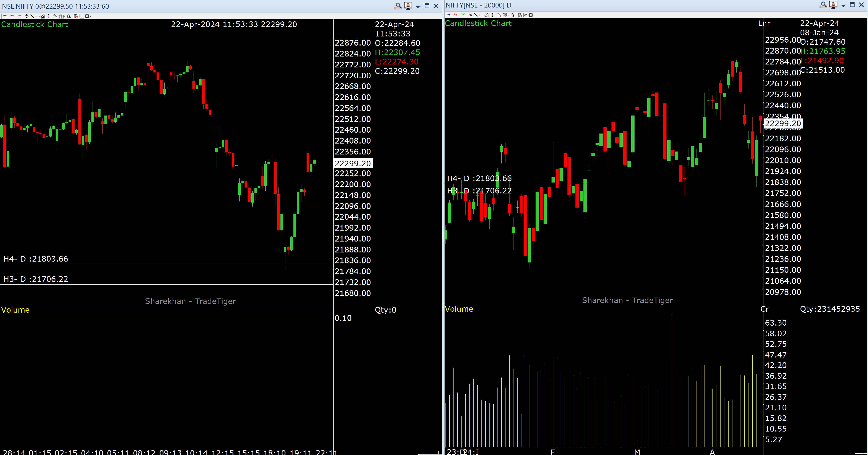868x455 pixels.
Task: Click TGT target marker in right chart toolbar
Action: point(463,15)
